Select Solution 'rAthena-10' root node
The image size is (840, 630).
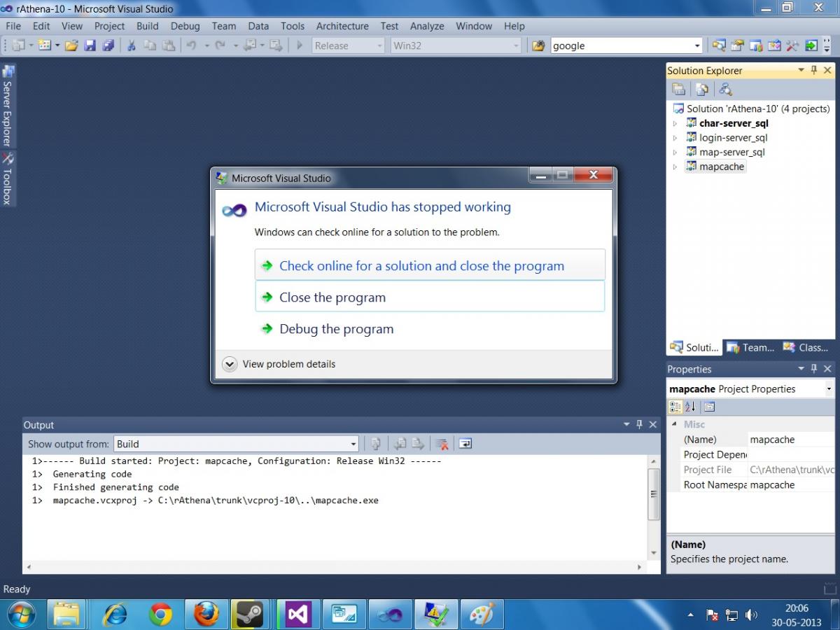pos(750,108)
